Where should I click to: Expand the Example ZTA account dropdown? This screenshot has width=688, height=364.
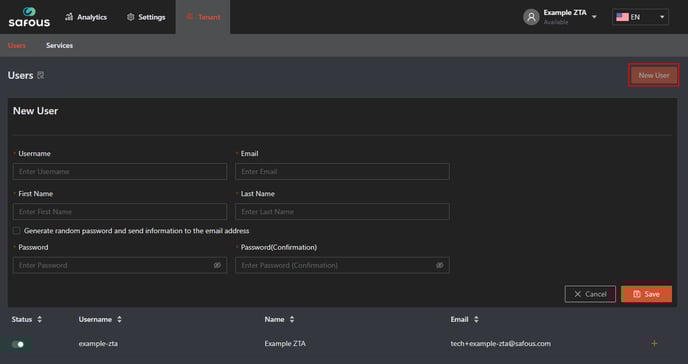(x=594, y=17)
